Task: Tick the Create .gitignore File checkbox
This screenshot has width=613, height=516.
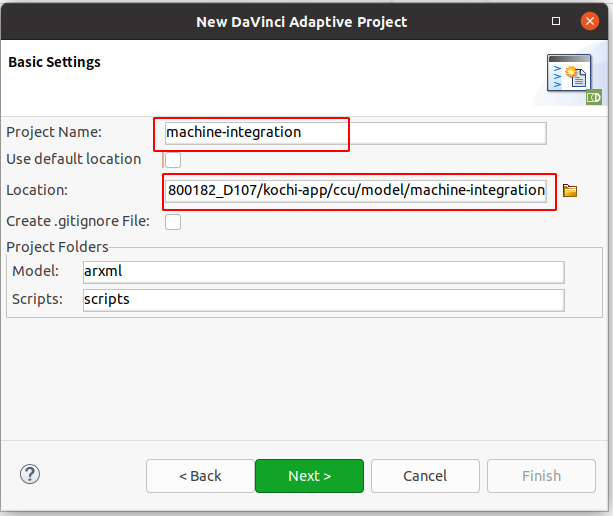Action: pyautogui.click(x=173, y=222)
